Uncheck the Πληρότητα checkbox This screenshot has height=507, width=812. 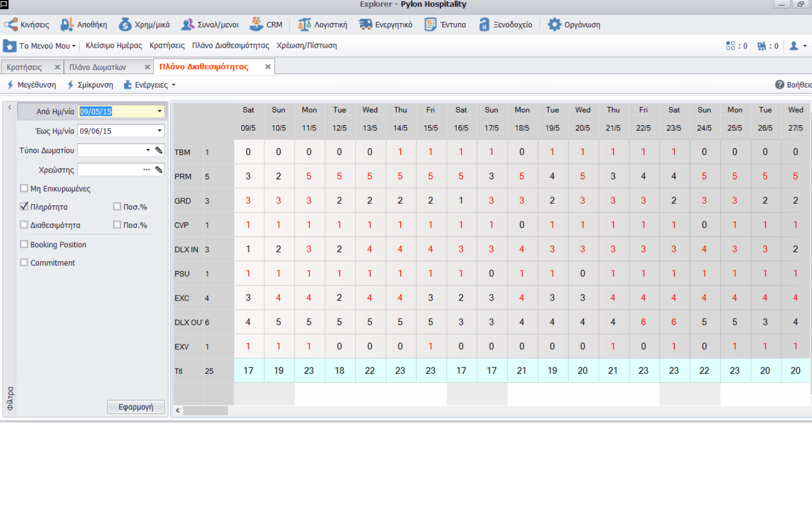(x=24, y=207)
